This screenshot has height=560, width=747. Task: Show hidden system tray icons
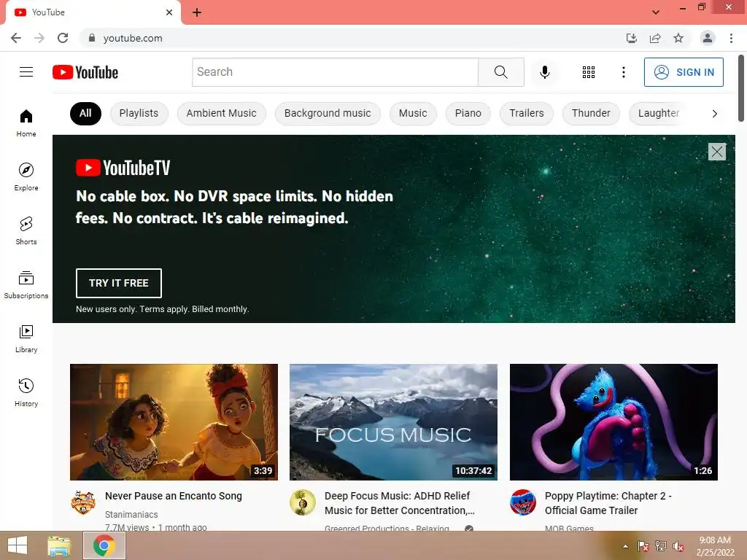pos(625,546)
